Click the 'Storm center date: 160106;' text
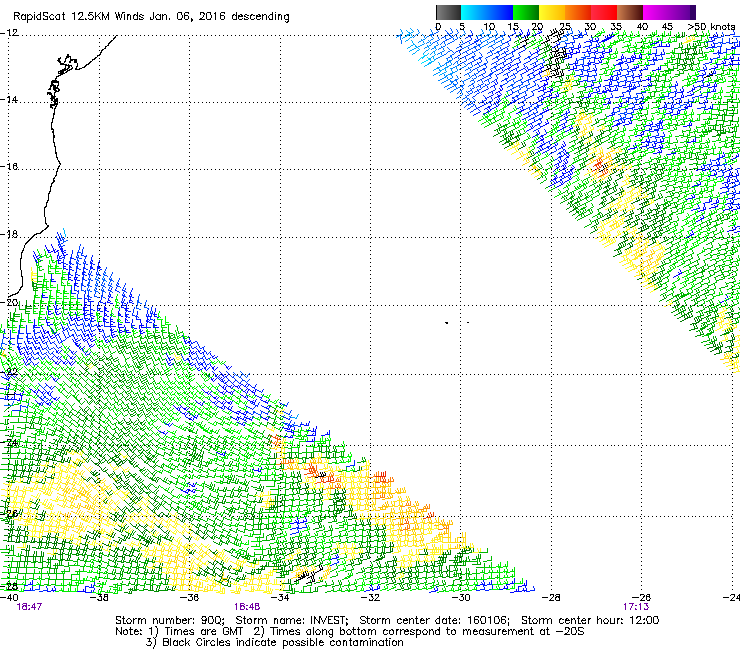Viewport: 740px width, 650px height. click(435, 620)
